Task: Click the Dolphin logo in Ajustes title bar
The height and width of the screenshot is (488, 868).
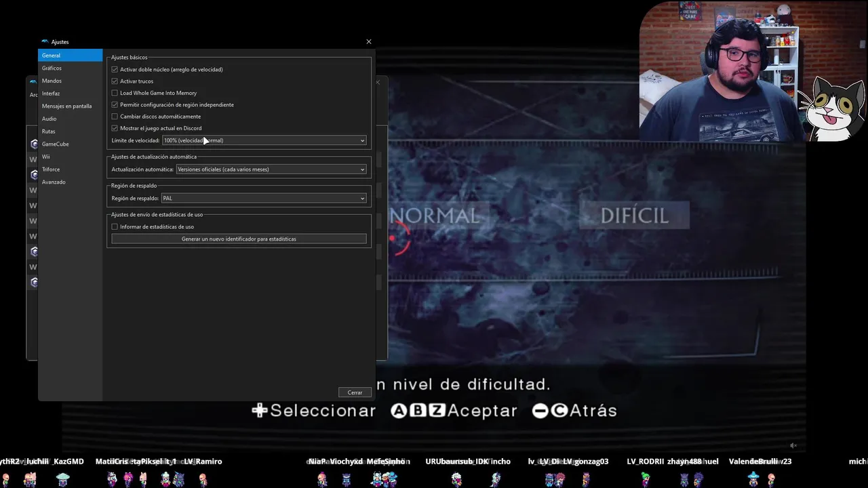Action: (x=45, y=42)
